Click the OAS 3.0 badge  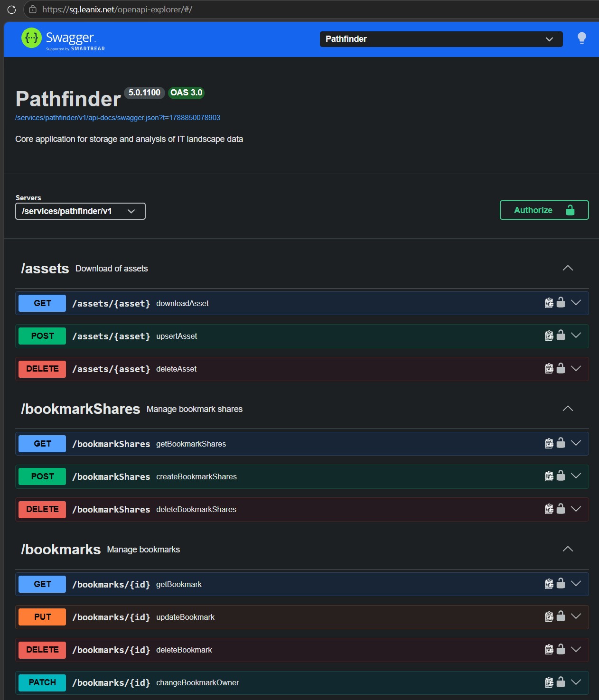(186, 93)
